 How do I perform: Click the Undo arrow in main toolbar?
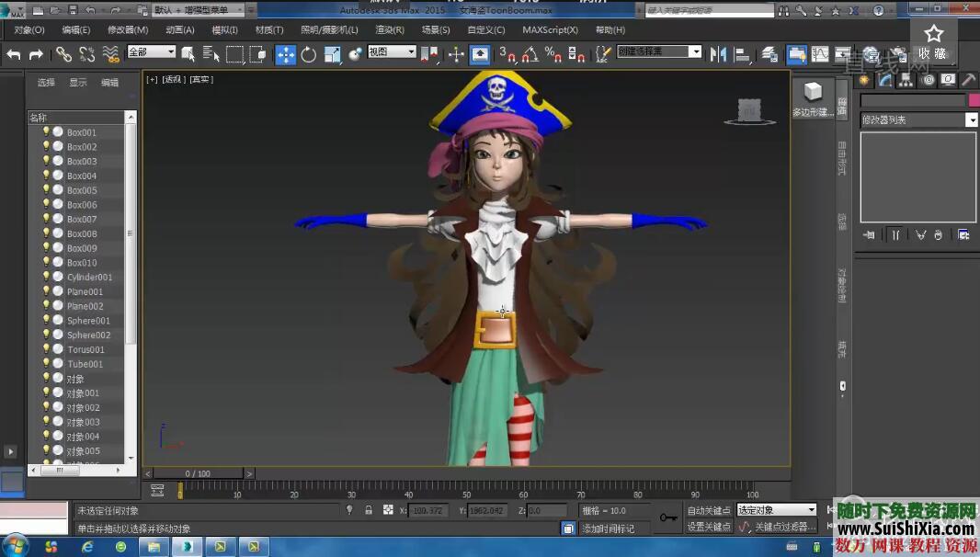pyautogui.click(x=14, y=55)
